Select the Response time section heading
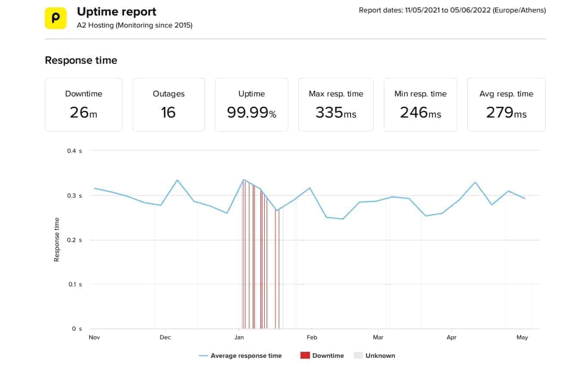 coord(81,60)
